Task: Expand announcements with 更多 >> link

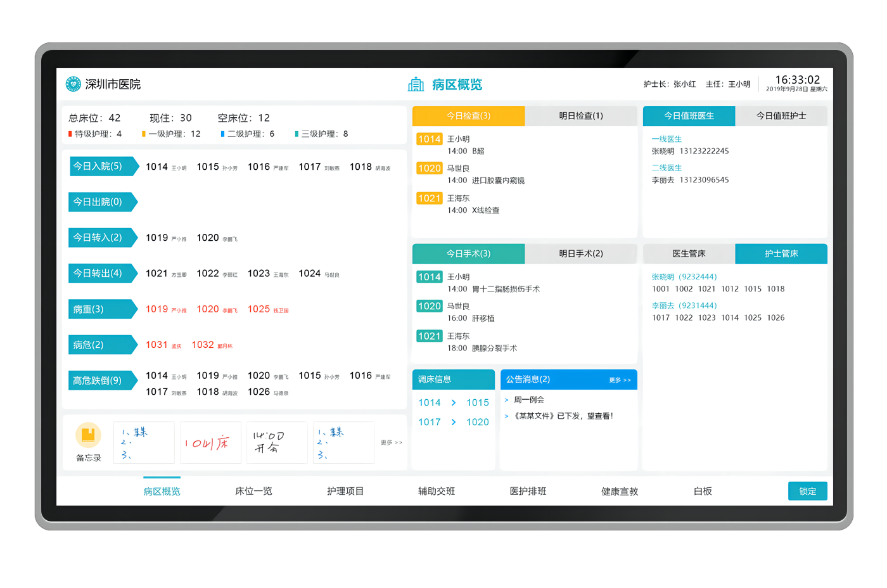Action: click(620, 380)
